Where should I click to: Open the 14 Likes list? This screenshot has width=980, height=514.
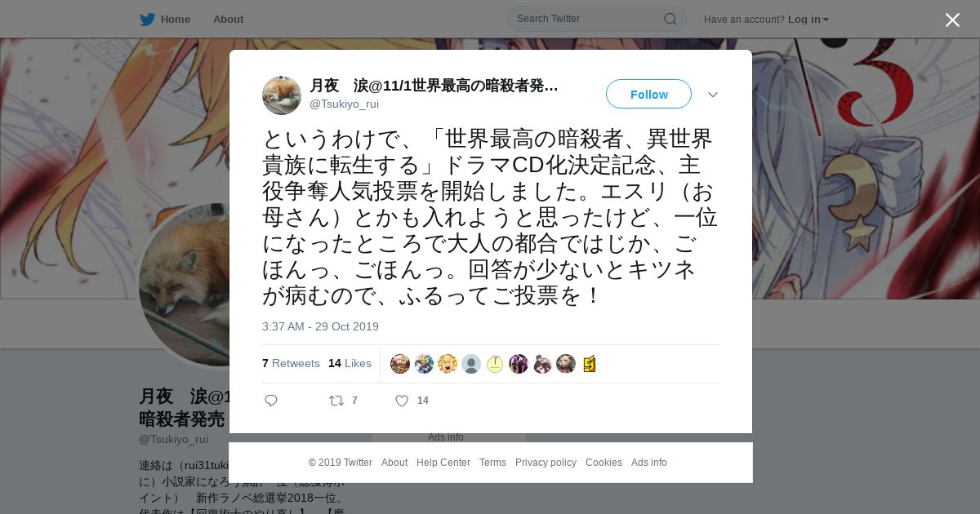pyautogui.click(x=350, y=363)
